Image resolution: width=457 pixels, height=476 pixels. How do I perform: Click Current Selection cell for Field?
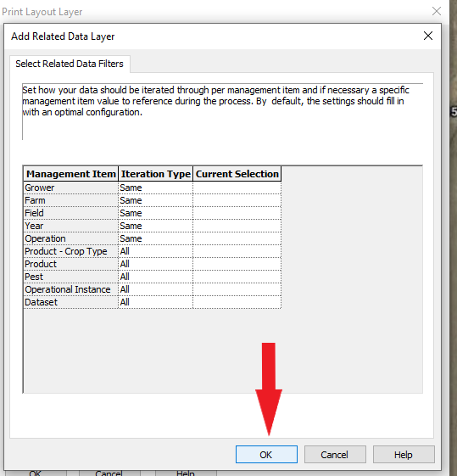click(x=237, y=213)
